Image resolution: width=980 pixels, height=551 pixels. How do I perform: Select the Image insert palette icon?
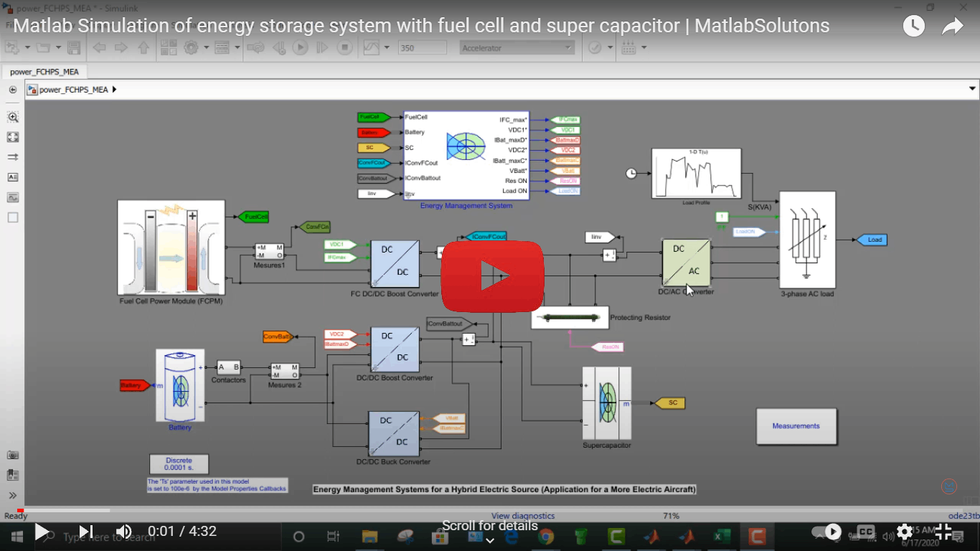pyautogui.click(x=13, y=197)
